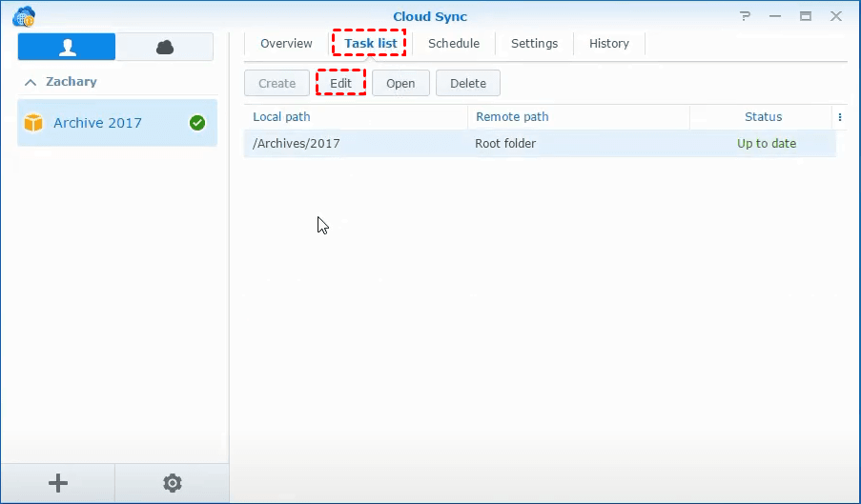The width and height of the screenshot is (861, 504).
Task: Open settings via the gear icon
Action: point(173,483)
